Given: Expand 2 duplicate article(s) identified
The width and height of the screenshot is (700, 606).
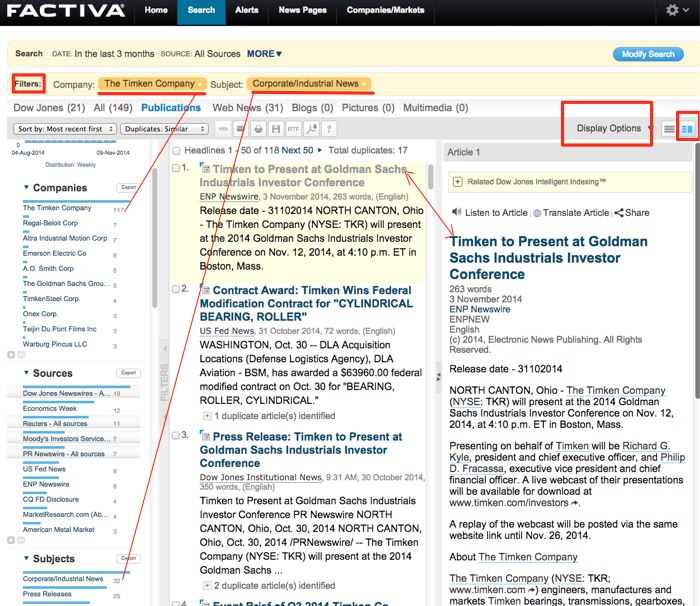Looking at the screenshot, I should point(207,585).
